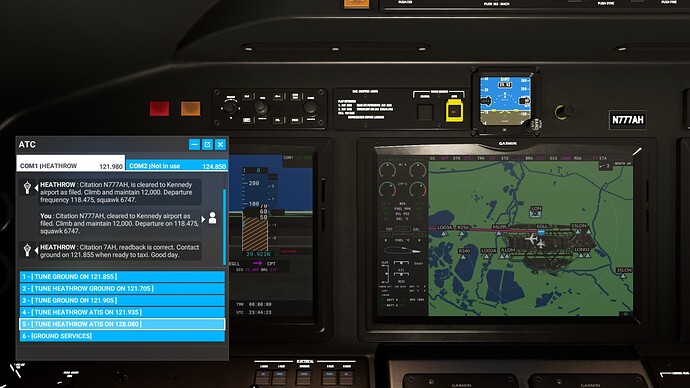Image resolution: width=690 pixels, height=388 pixels.
Task: Flip the yellow guarded switch
Action: (454, 110)
